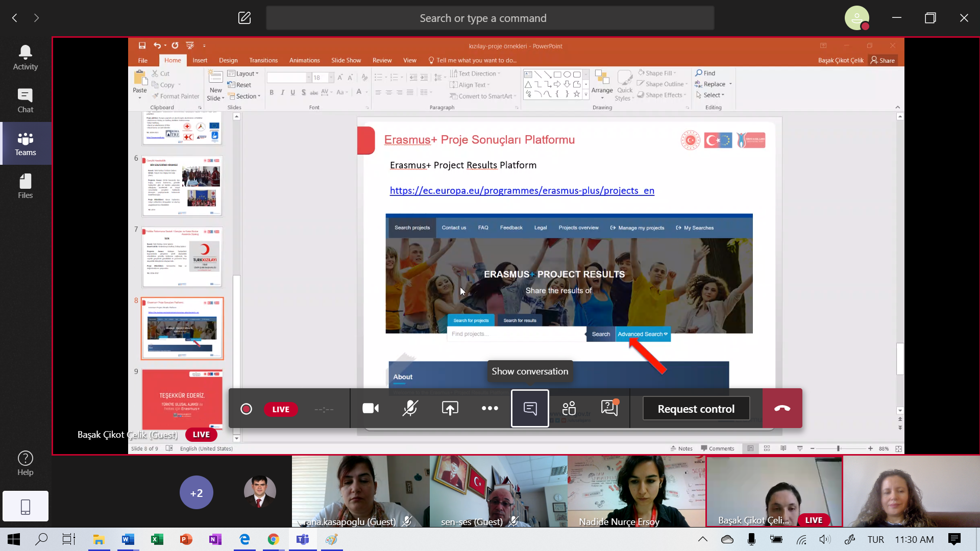
Task: Click the Request control button
Action: coord(696,409)
